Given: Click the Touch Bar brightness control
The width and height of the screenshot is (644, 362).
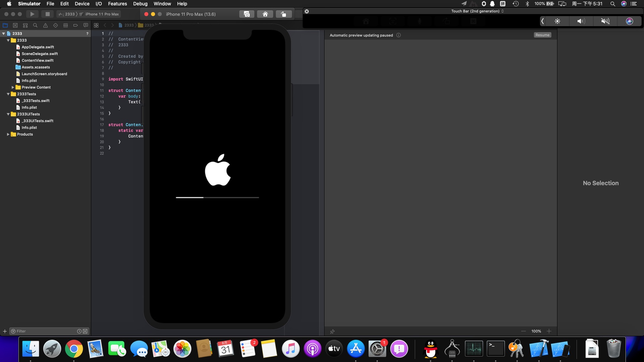Looking at the screenshot, I should click(x=557, y=21).
